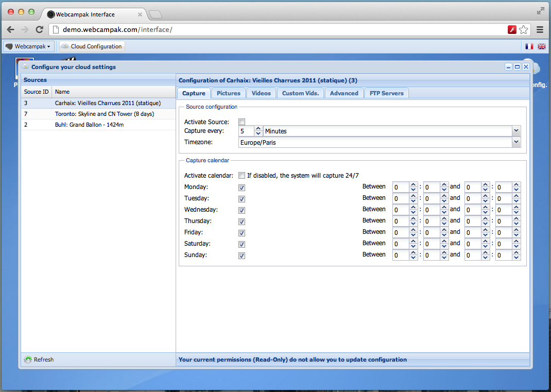Uncheck the Thursday checkbox
Viewport: 551px width, 392px height.
click(x=242, y=221)
